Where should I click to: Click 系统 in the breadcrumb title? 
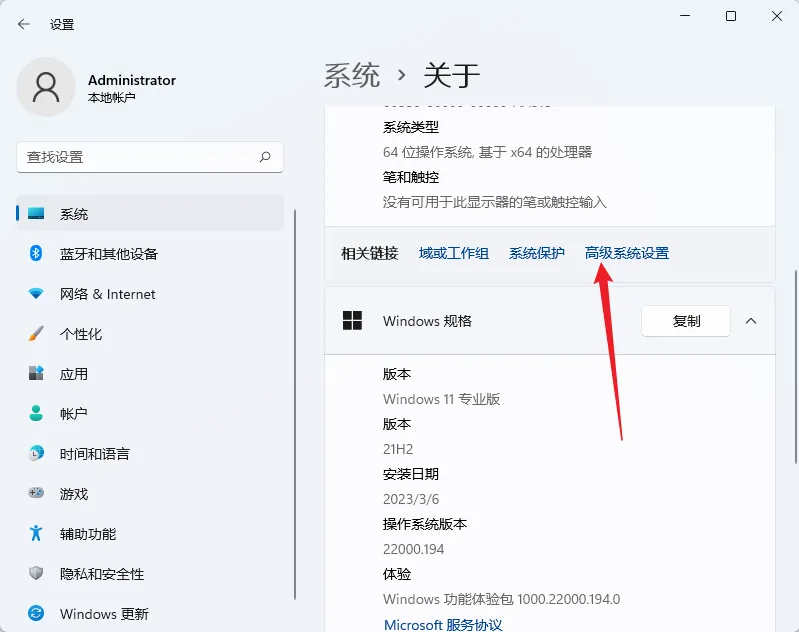[352, 75]
